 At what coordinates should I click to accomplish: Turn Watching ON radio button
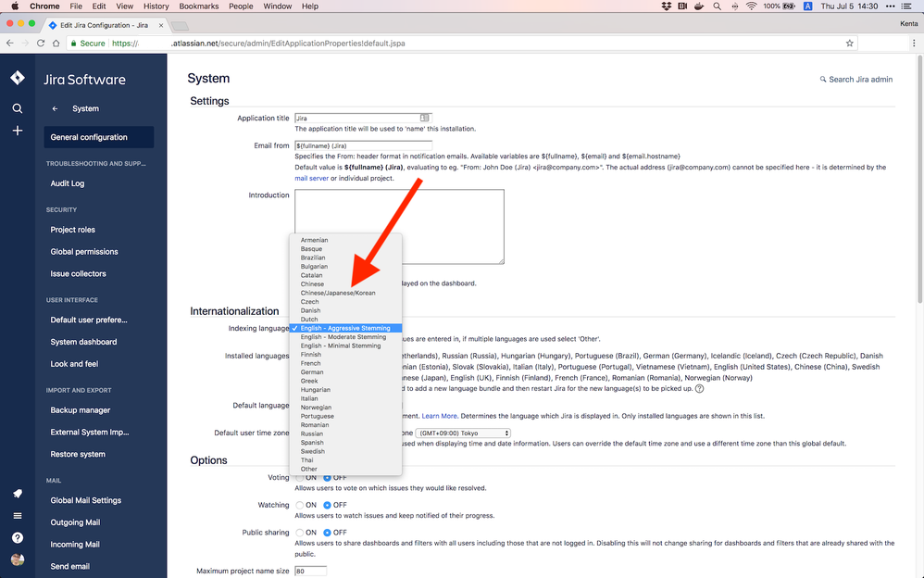pos(299,506)
